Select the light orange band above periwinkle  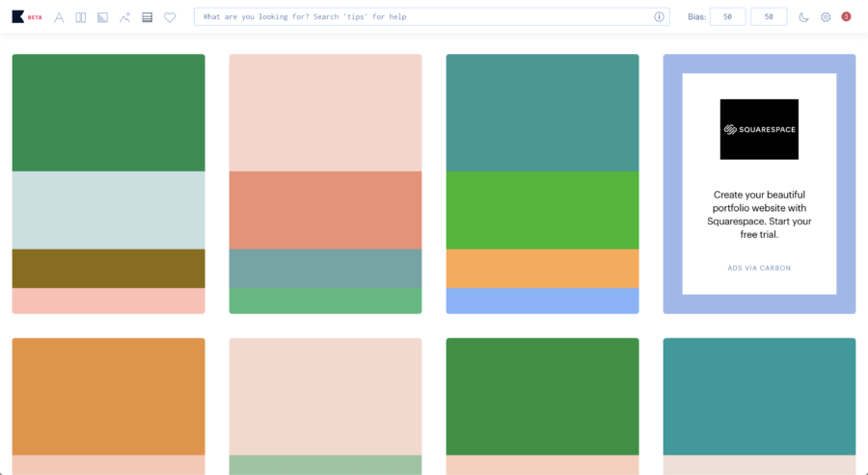(x=542, y=269)
